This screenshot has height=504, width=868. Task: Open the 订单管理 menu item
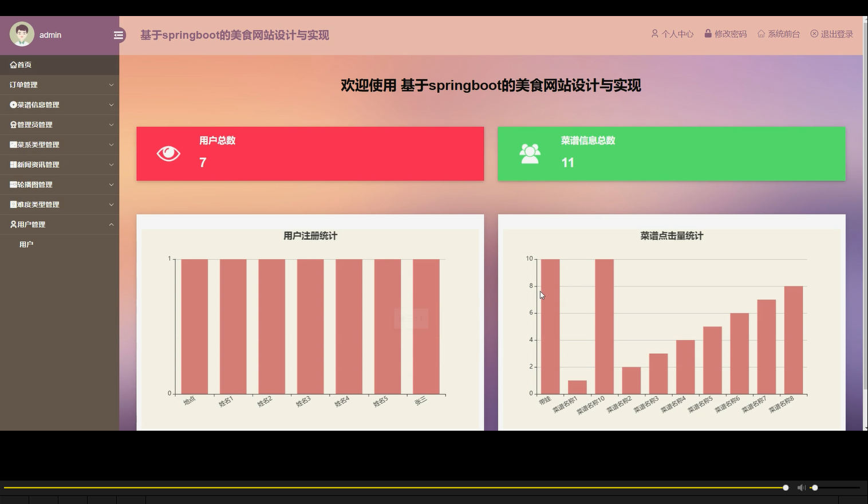coord(60,85)
